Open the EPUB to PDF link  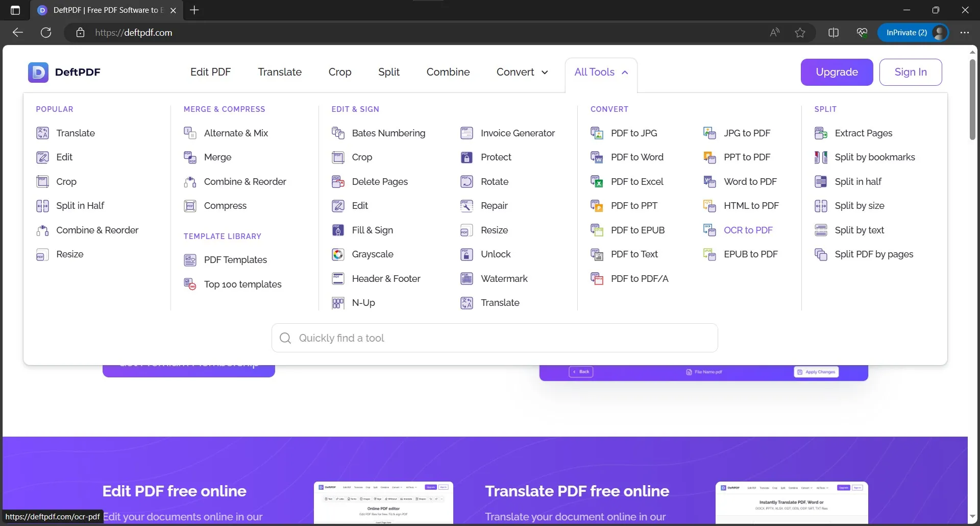click(751, 254)
